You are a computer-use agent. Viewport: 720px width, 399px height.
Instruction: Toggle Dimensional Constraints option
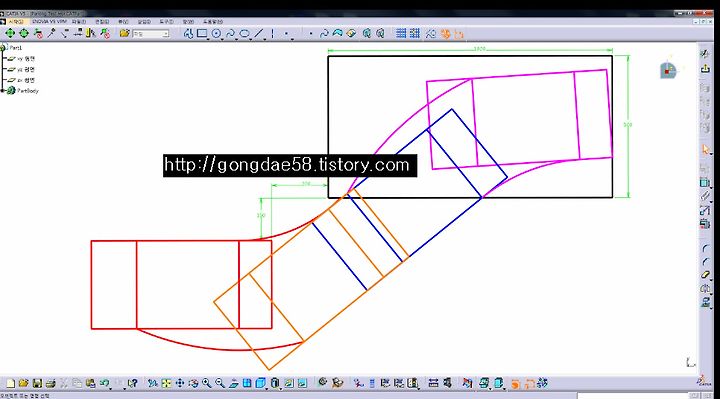click(x=459, y=34)
